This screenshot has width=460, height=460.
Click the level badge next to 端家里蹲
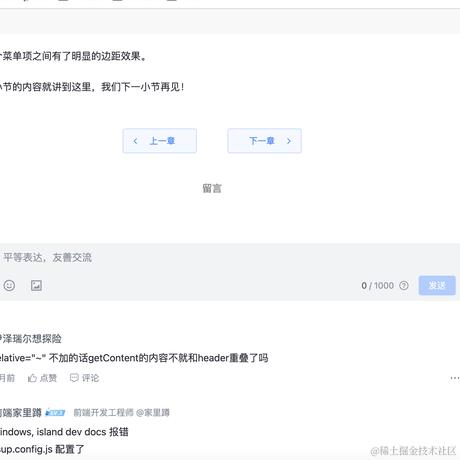[55, 413]
